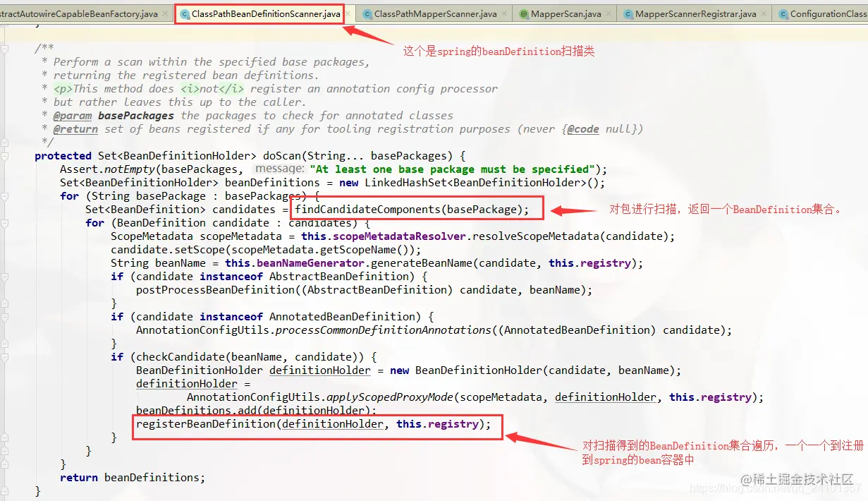868x501 pixels.
Task: Click class icon on MapperScannerRegistrar.java tab
Action: 628,13
